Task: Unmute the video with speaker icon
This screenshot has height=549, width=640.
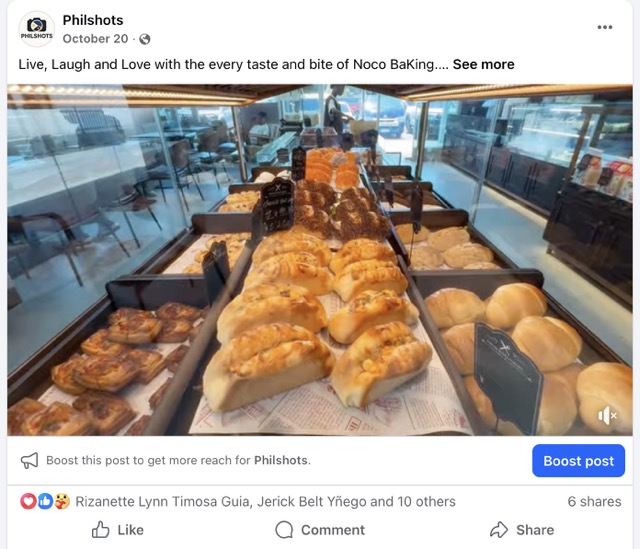Action: [607, 415]
